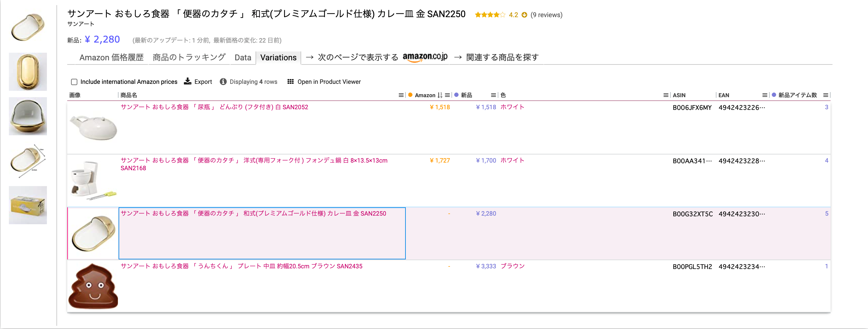
Task: Enable Include international Amazon prices checkbox
Action: pos(74,82)
